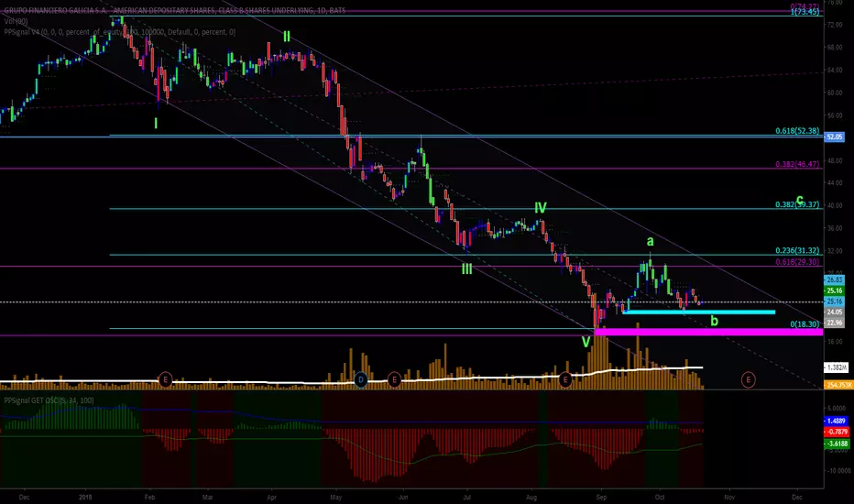
Task: Select the 1(73.45) Fibonacci level label
Action: (805, 11)
